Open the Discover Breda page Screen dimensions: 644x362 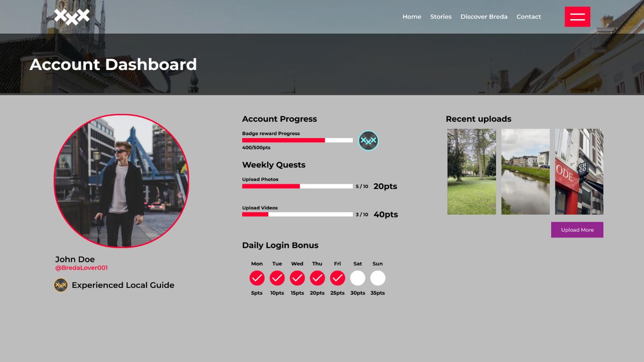coord(483,16)
